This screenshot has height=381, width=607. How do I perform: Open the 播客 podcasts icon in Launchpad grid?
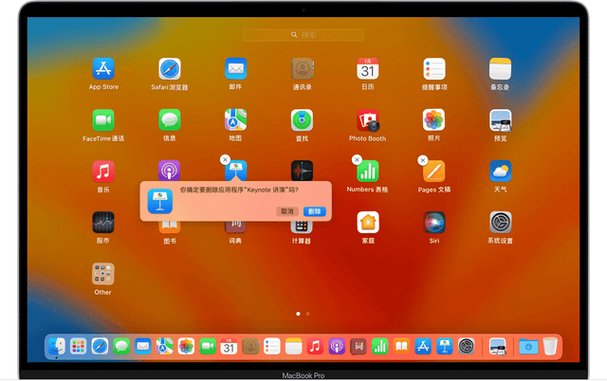[x=169, y=170]
